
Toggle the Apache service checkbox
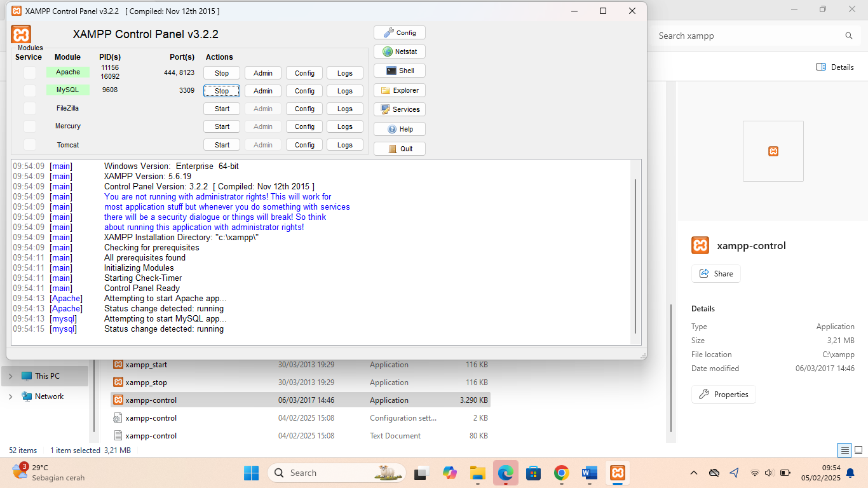(x=30, y=72)
